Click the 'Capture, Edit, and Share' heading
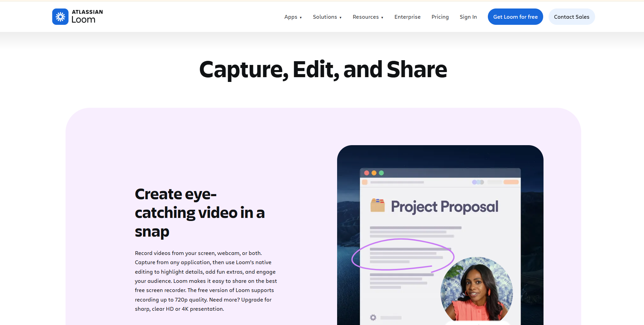 coord(323,69)
